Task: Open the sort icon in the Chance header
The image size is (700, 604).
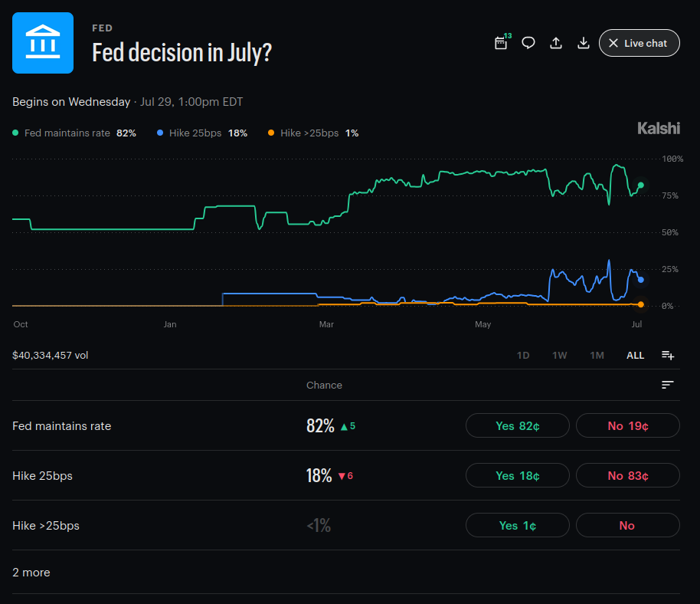Action: point(667,385)
